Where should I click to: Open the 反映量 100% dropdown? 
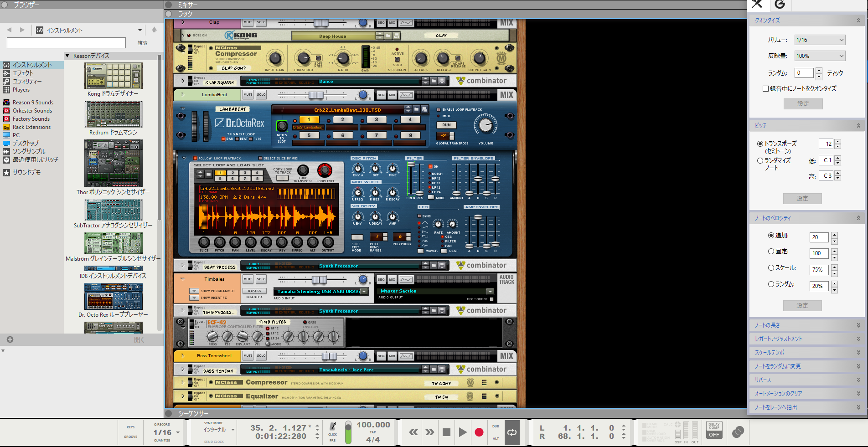click(x=820, y=56)
